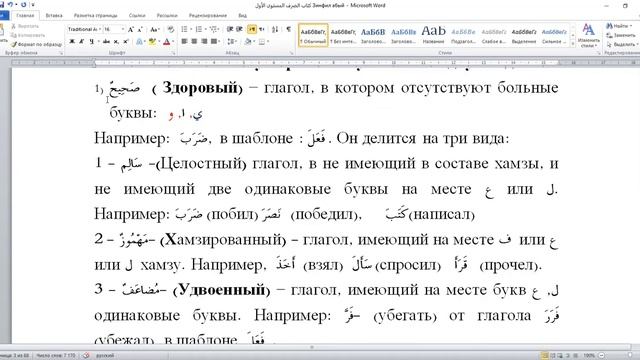
Task: Click the Undo icon in quick access toolbar
Action: (10, 4)
